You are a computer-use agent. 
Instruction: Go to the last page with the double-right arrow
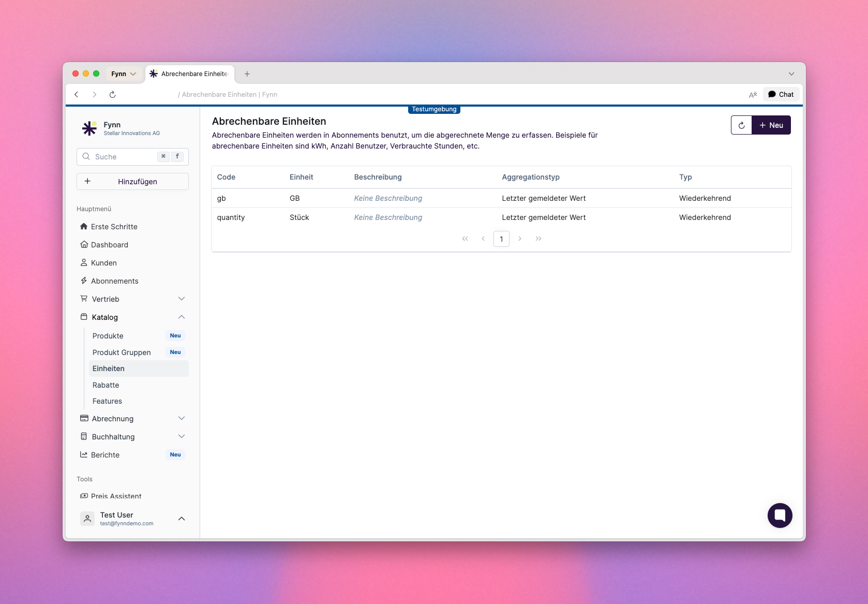click(538, 239)
